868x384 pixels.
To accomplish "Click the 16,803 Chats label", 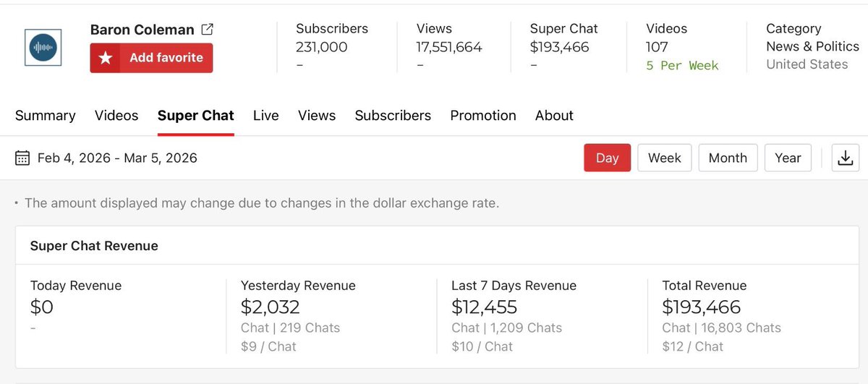I will 741,328.
